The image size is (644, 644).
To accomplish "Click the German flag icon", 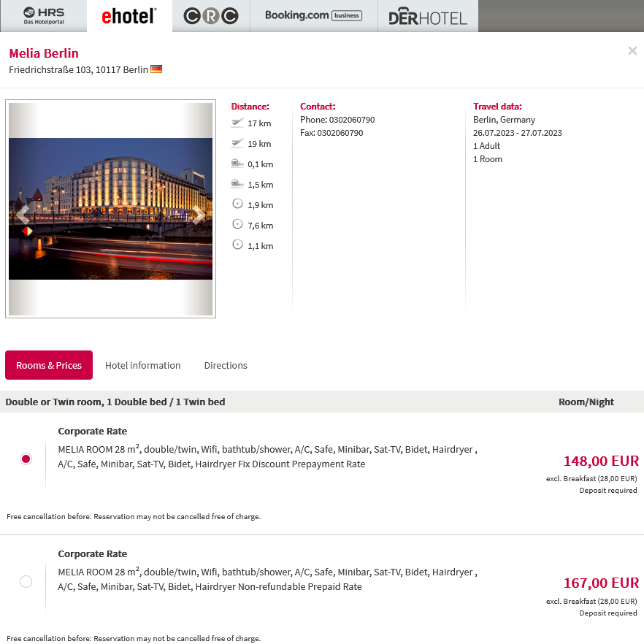I will [156, 69].
